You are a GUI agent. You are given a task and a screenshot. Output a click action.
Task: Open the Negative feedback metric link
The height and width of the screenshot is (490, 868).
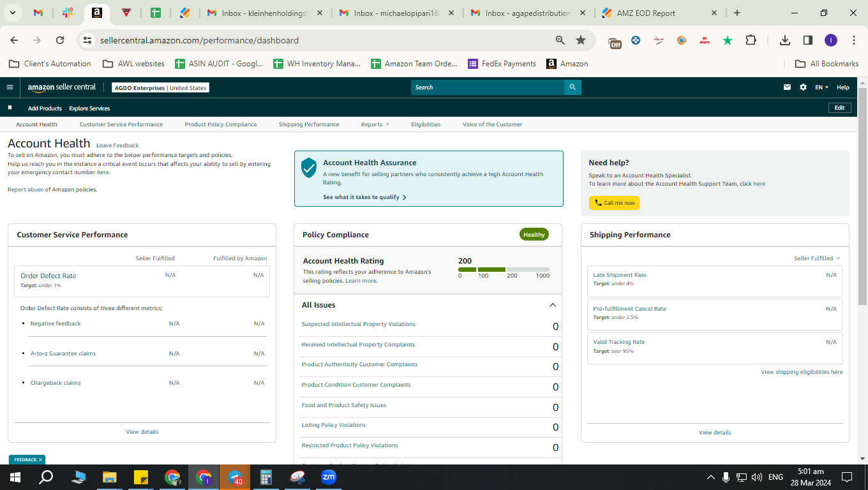56,323
